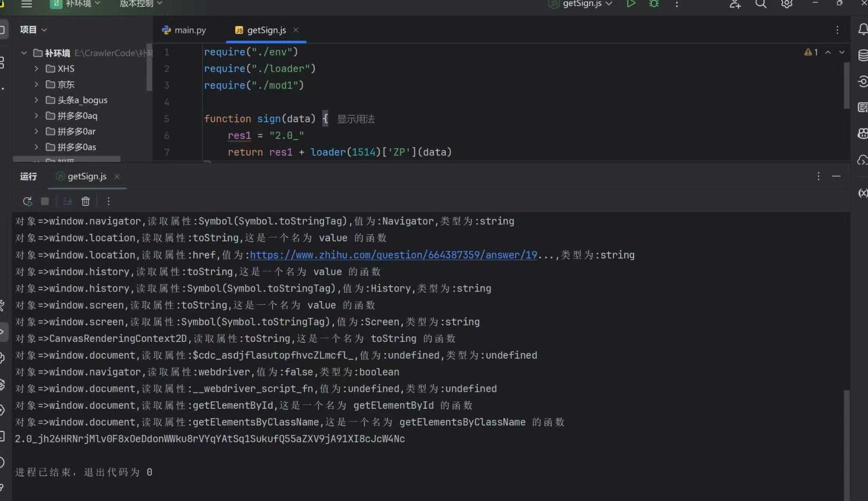Click the editor vertical scrollbar
This screenshot has width=868, height=501.
846,86
